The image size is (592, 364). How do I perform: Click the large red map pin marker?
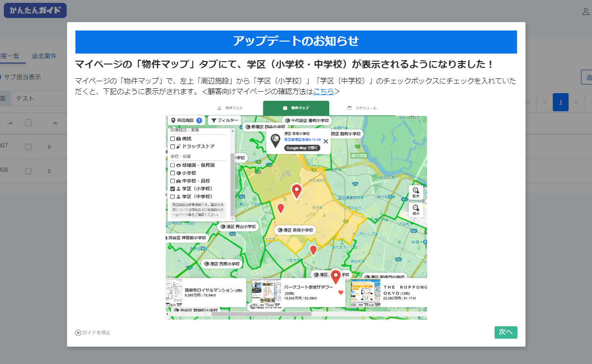click(297, 191)
